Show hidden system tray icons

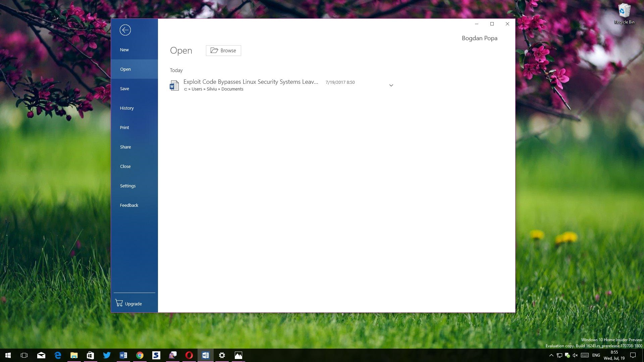(551, 355)
